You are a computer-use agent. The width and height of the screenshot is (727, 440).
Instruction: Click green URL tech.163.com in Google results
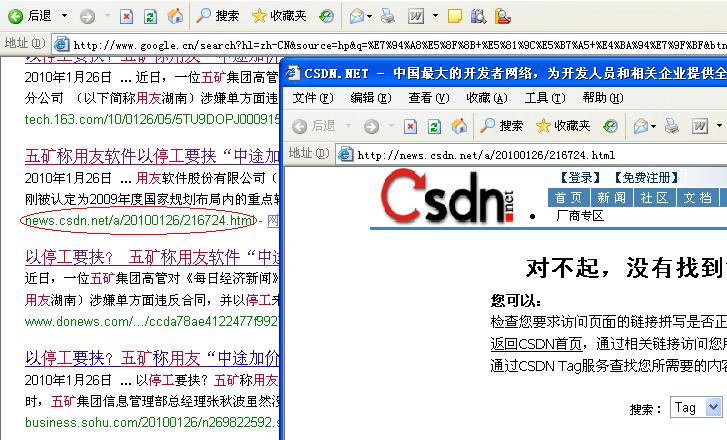click(x=152, y=120)
